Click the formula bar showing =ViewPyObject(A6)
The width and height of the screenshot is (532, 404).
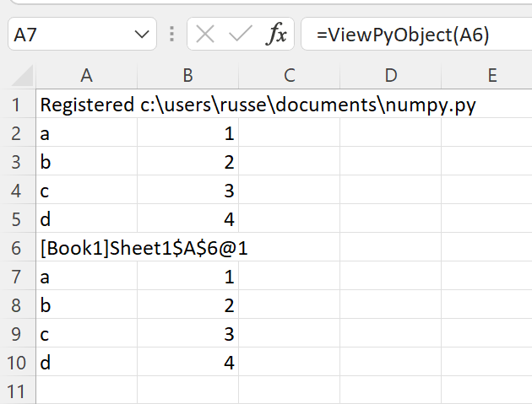(416, 35)
